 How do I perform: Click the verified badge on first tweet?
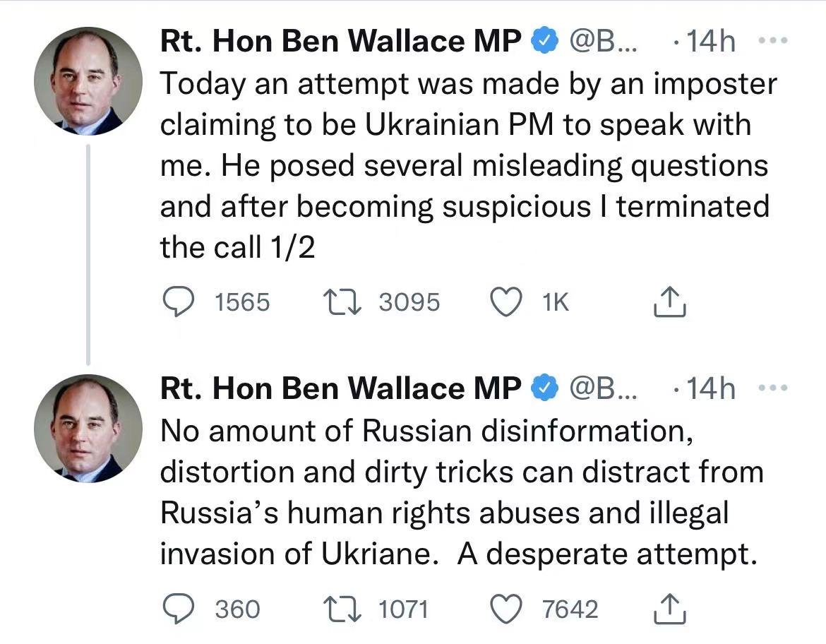542,42
